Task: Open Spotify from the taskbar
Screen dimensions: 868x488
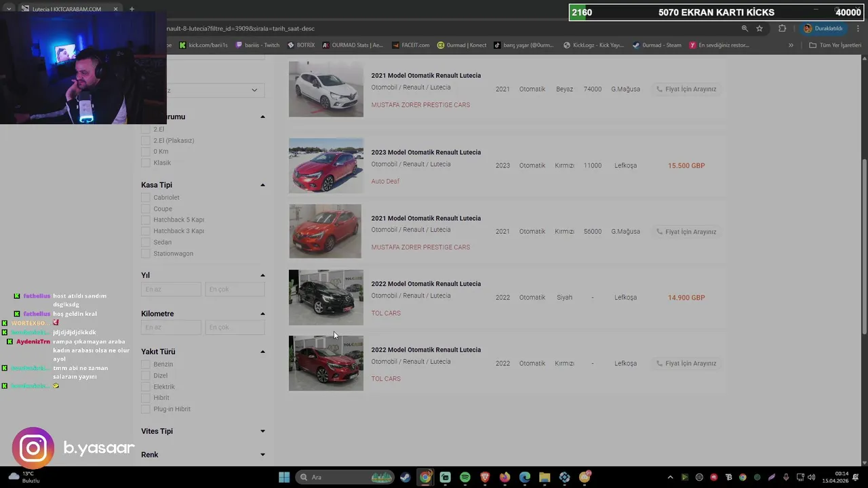Action: pyautogui.click(x=465, y=477)
